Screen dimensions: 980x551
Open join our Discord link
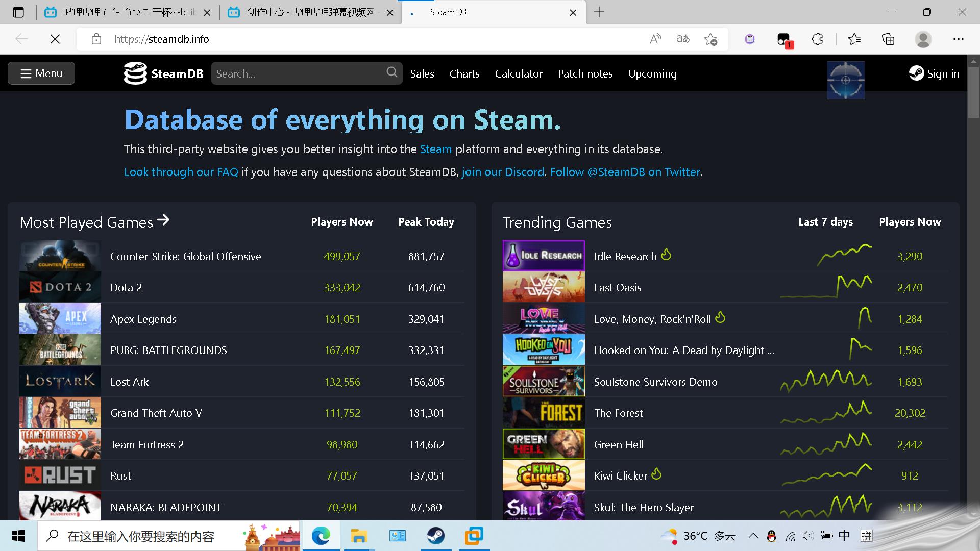503,172
